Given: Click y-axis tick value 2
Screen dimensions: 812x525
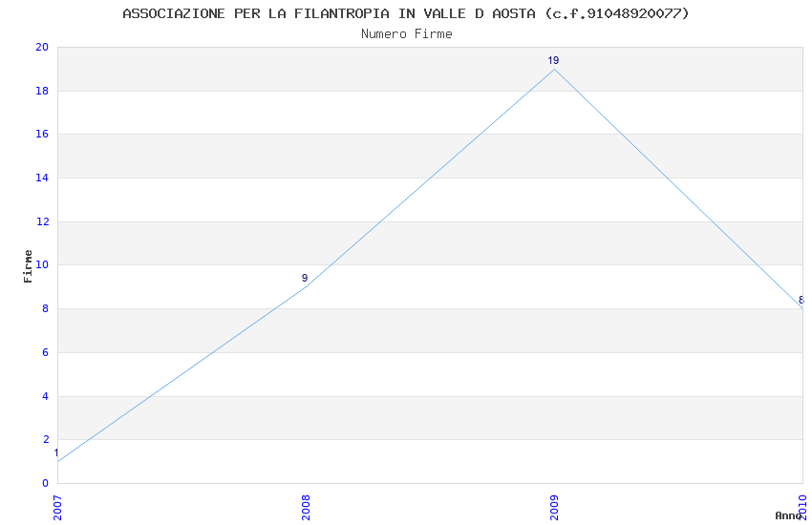Looking at the screenshot, I should [x=46, y=440].
